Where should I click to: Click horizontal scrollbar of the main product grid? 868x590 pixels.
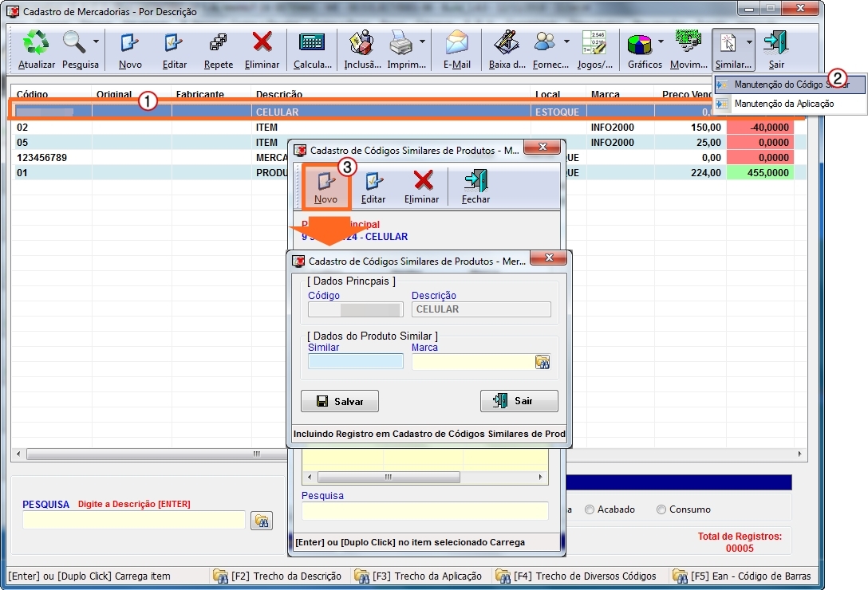160,454
